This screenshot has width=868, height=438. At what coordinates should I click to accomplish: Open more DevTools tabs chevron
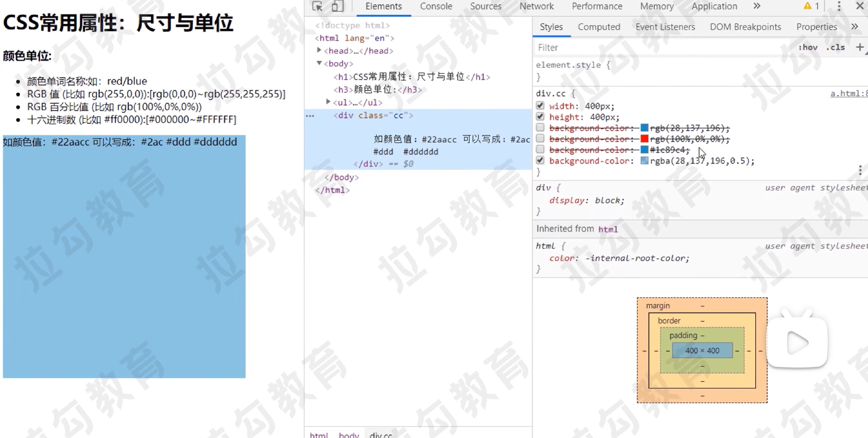click(757, 6)
